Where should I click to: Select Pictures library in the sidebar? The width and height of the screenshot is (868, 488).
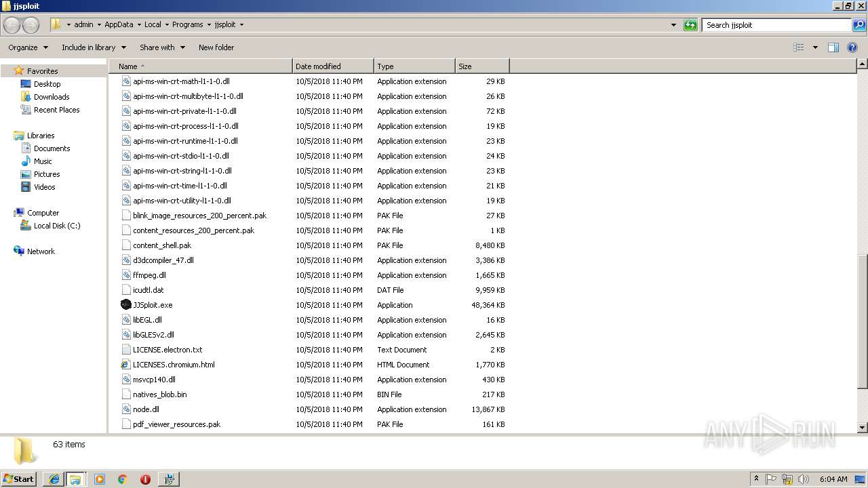(47, 174)
